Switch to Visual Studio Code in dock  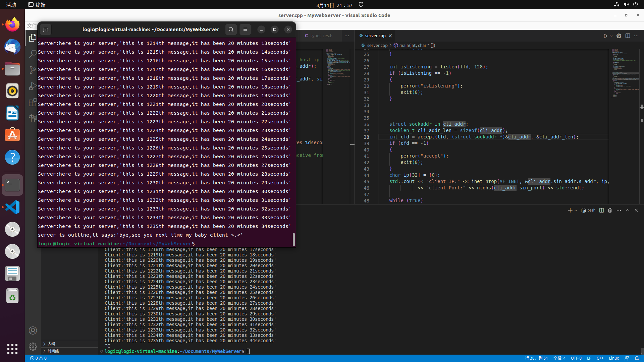click(12, 207)
